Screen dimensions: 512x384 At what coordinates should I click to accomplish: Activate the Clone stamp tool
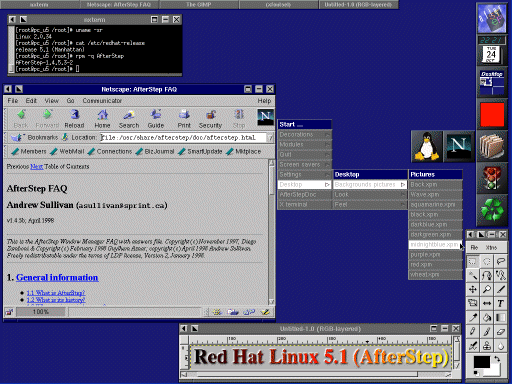click(487, 346)
